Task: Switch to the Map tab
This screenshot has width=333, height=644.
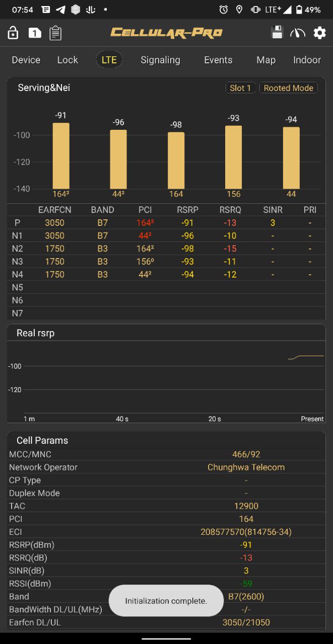Action: 266,60
